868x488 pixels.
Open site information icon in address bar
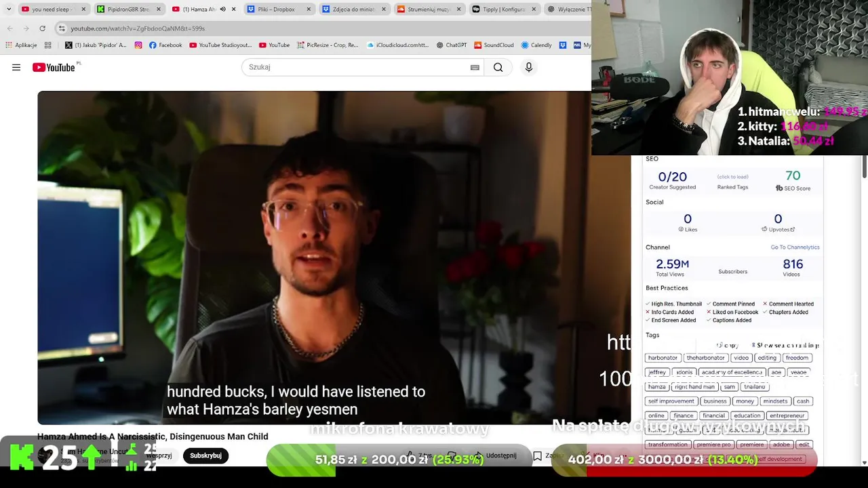pyautogui.click(x=62, y=28)
